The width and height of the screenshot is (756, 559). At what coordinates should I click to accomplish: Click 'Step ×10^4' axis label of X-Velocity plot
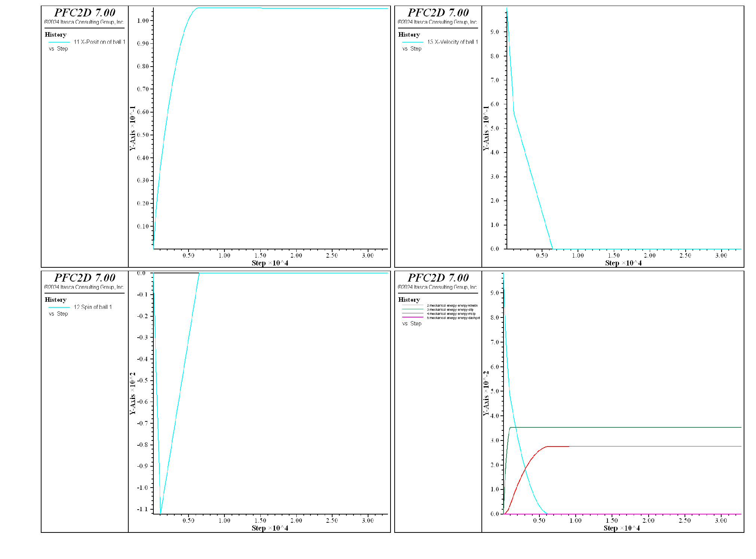[623, 263]
